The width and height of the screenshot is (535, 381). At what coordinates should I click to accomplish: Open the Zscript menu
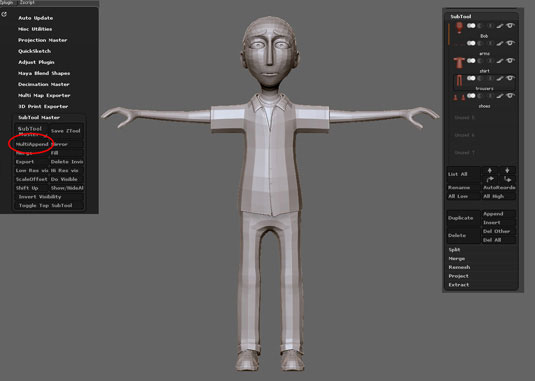(x=27, y=2)
